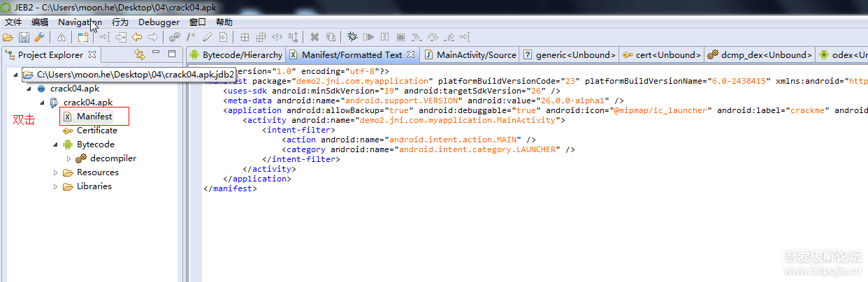
Task: Click 'demo2.jni.com.myapplication.MainActivity' activity name
Action: coord(457,120)
